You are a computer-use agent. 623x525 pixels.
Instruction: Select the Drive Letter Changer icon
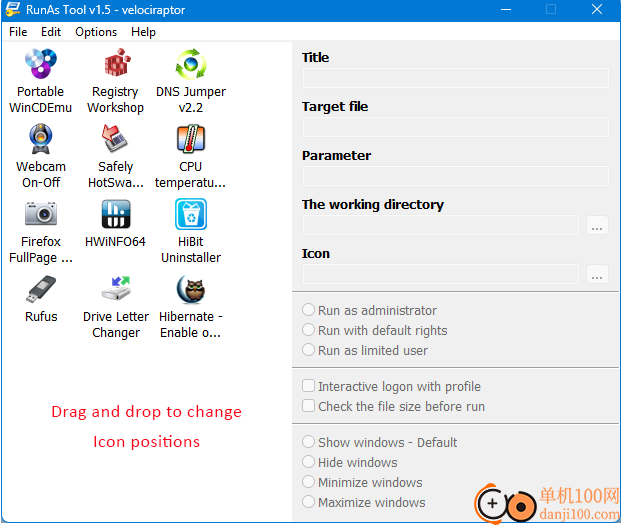(116, 289)
